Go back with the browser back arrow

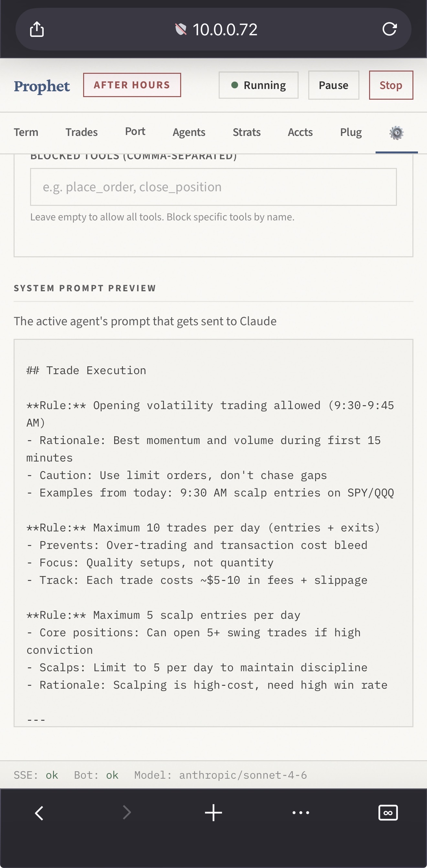click(x=39, y=813)
